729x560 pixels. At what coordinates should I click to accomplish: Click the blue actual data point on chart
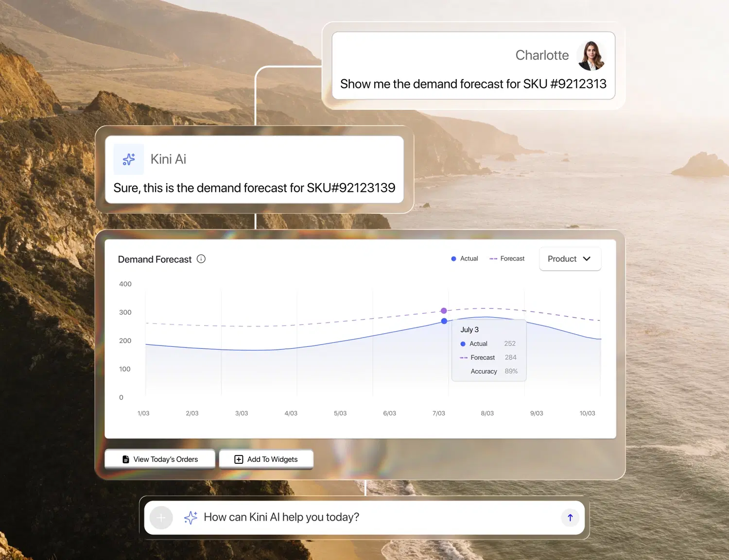(x=444, y=321)
